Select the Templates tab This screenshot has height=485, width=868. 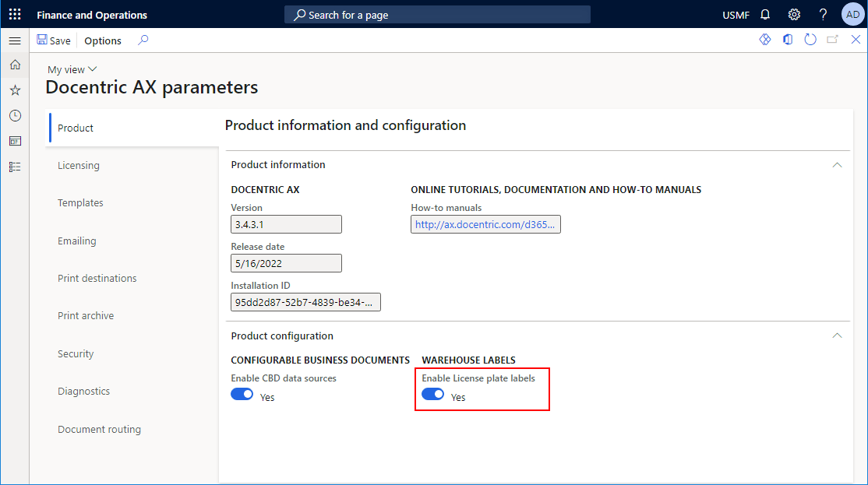[x=133, y=203]
